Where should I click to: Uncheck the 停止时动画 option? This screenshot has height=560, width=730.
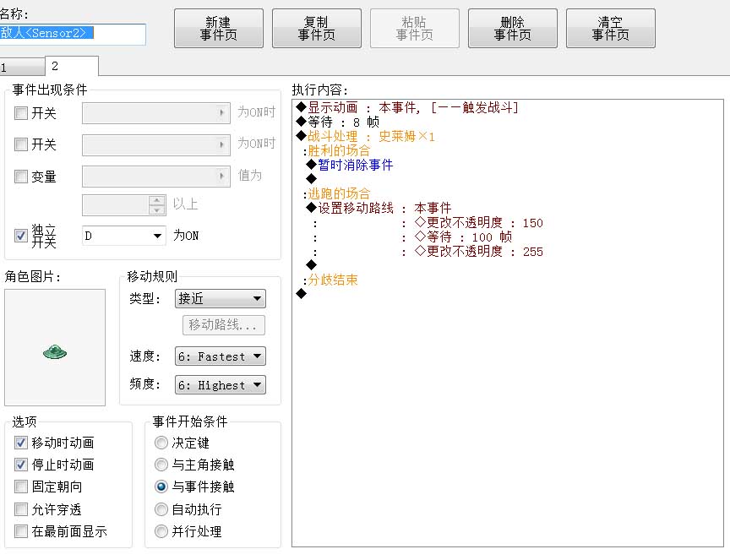point(21,465)
